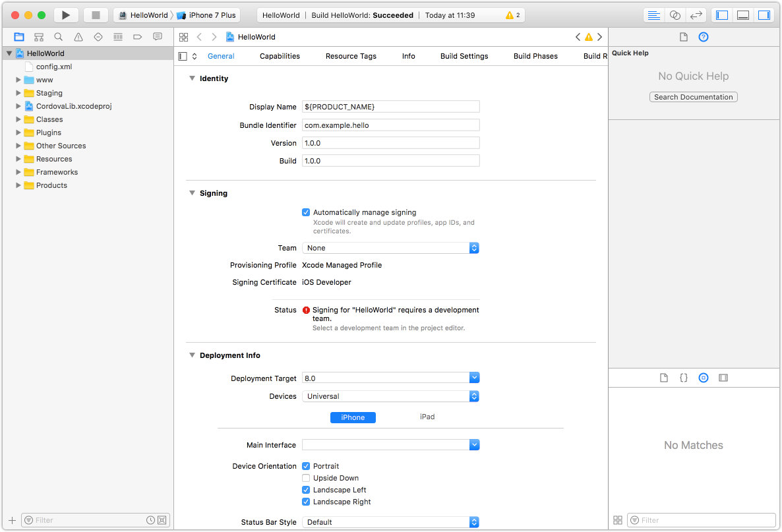Collapse the Identity section
The width and height of the screenshot is (782, 532).
pyautogui.click(x=192, y=78)
